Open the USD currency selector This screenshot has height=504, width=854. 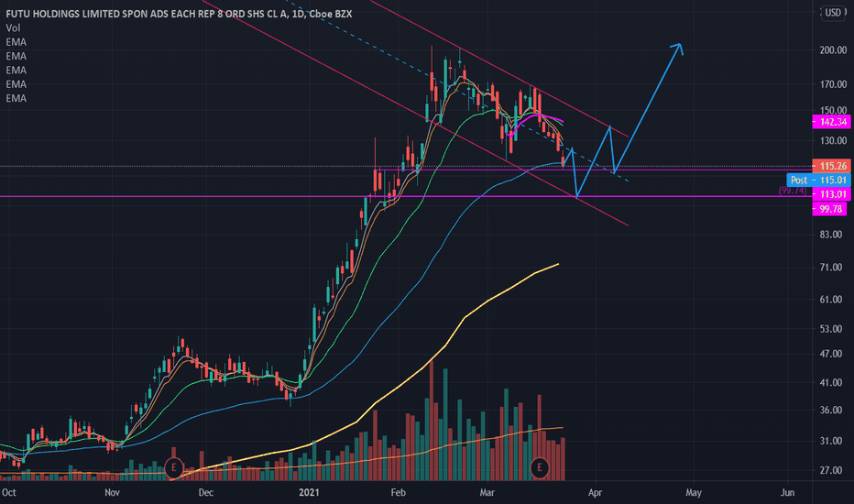(833, 12)
